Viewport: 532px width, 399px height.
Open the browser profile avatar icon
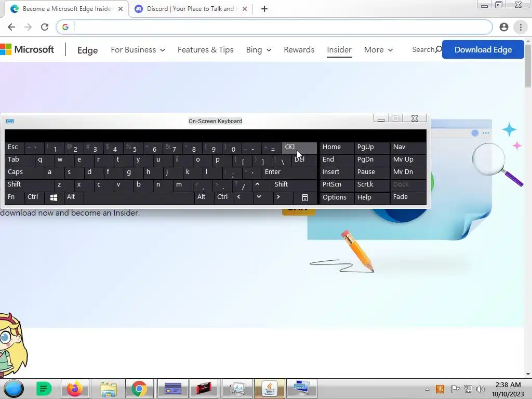(504, 27)
